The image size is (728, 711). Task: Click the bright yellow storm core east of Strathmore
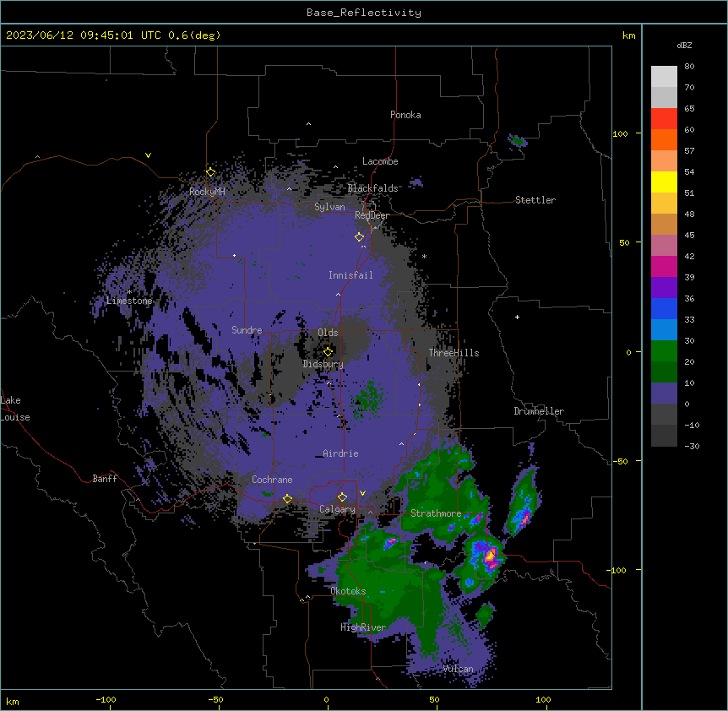491,554
